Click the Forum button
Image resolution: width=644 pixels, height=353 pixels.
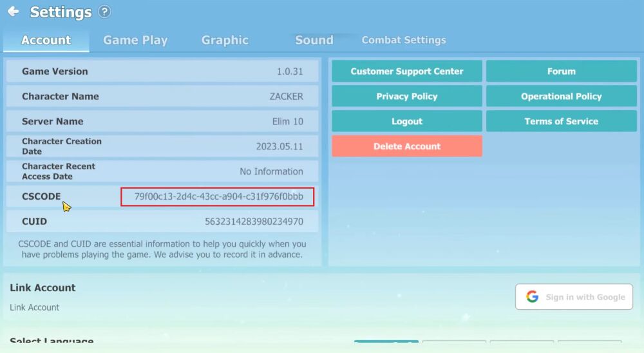pos(561,72)
